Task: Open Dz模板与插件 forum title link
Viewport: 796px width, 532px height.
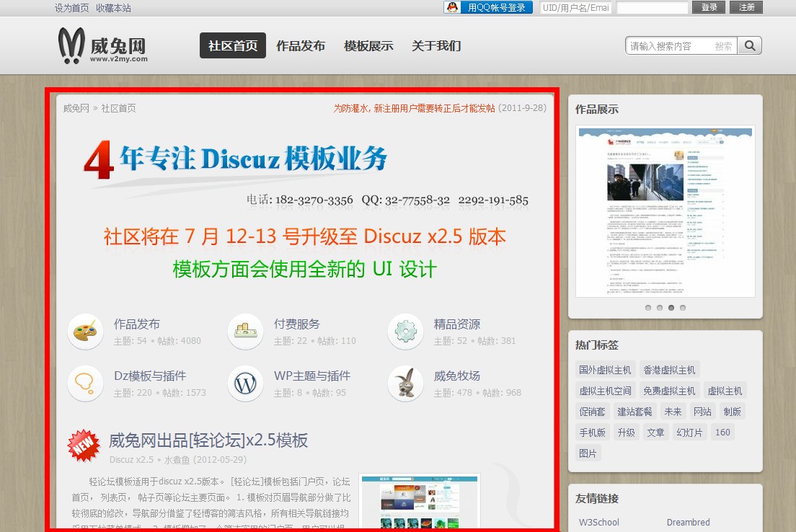Action: pos(150,376)
